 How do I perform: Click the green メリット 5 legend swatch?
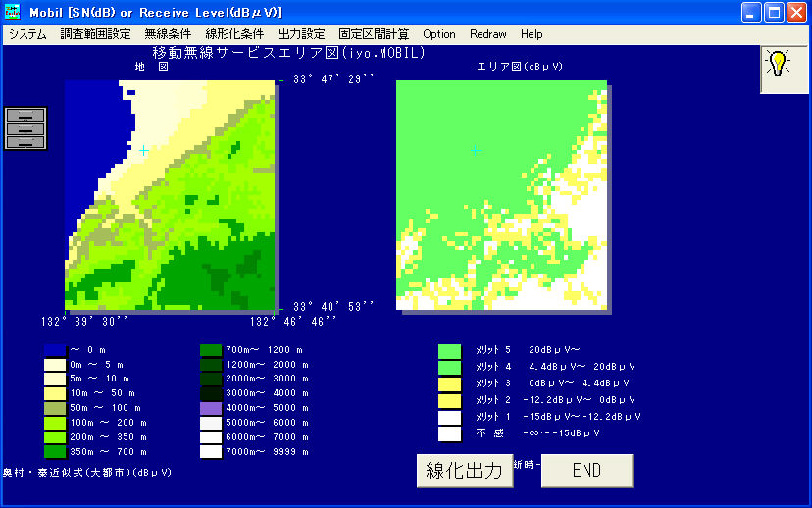pyautogui.click(x=449, y=350)
